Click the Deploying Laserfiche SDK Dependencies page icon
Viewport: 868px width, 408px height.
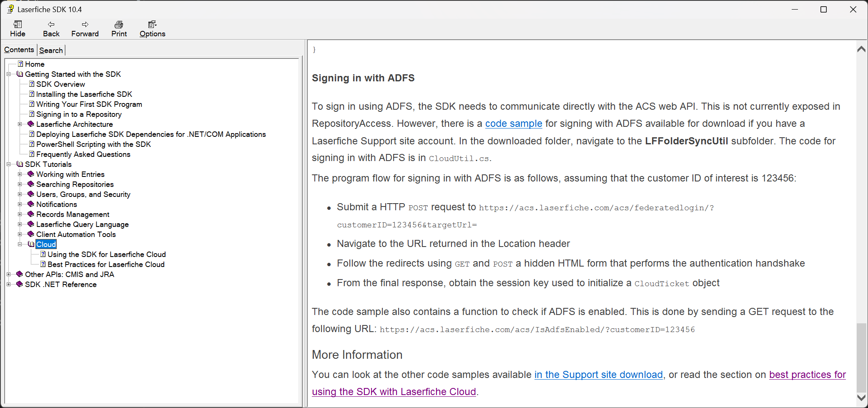[32, 134]
